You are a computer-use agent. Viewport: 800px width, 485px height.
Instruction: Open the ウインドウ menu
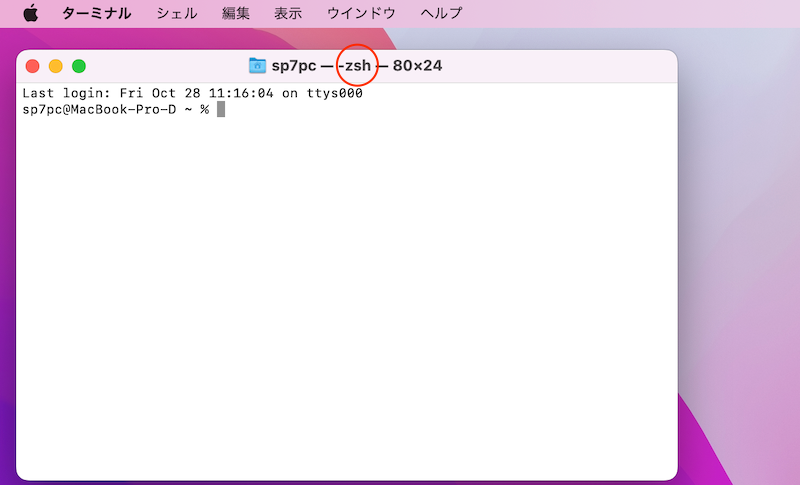coord(361,13)
